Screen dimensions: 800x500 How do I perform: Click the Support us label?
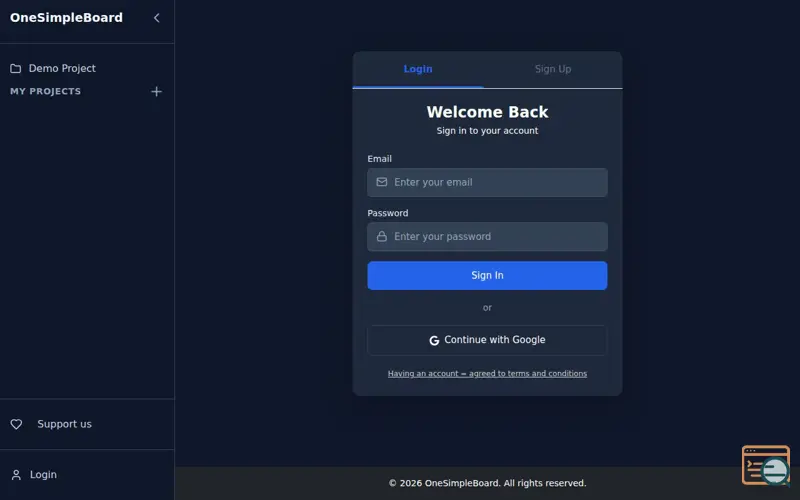tap(64, 424)
